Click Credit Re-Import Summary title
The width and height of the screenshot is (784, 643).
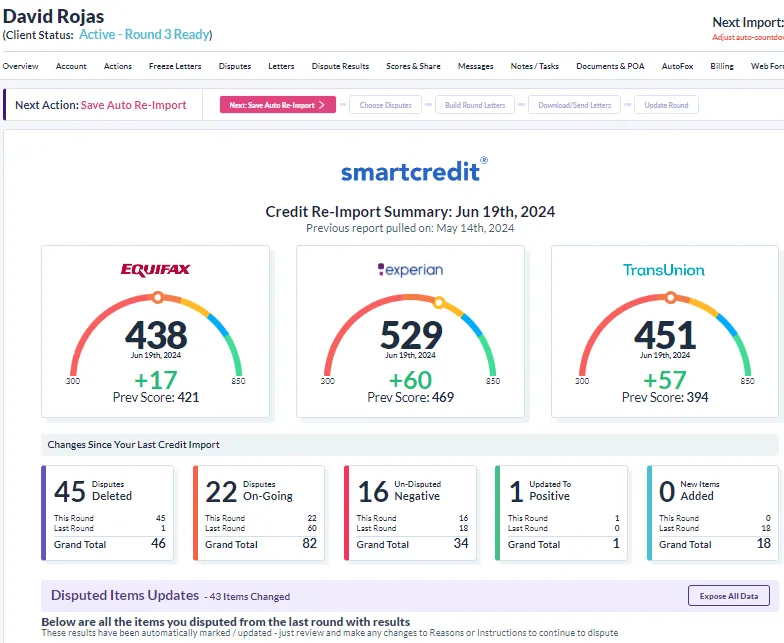coord(410,212)
